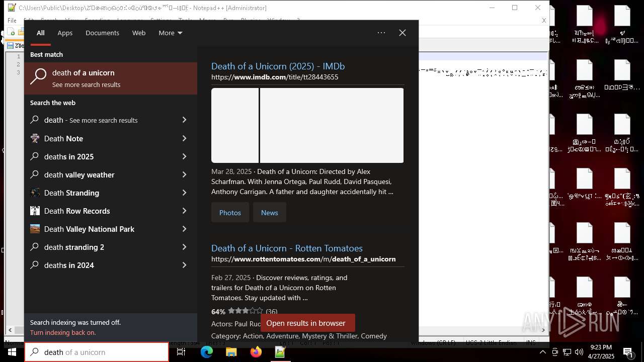Viewport: 644px width, 362px height.
Task: Open File Explorer from the taskbar
Action: tap(231, 352)
